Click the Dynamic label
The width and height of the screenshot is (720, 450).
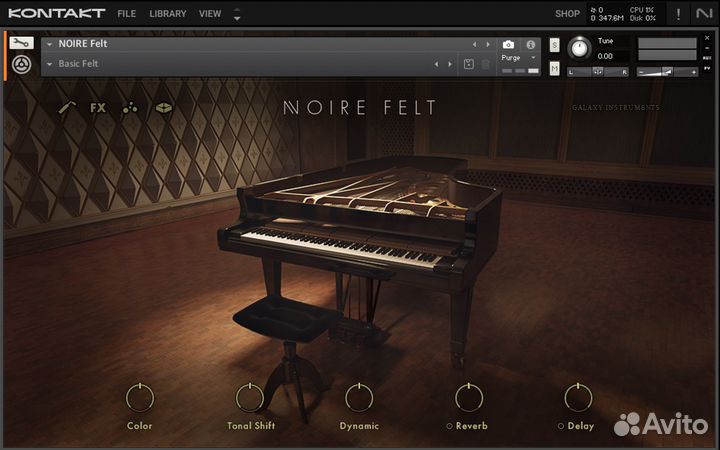point(359,426)
